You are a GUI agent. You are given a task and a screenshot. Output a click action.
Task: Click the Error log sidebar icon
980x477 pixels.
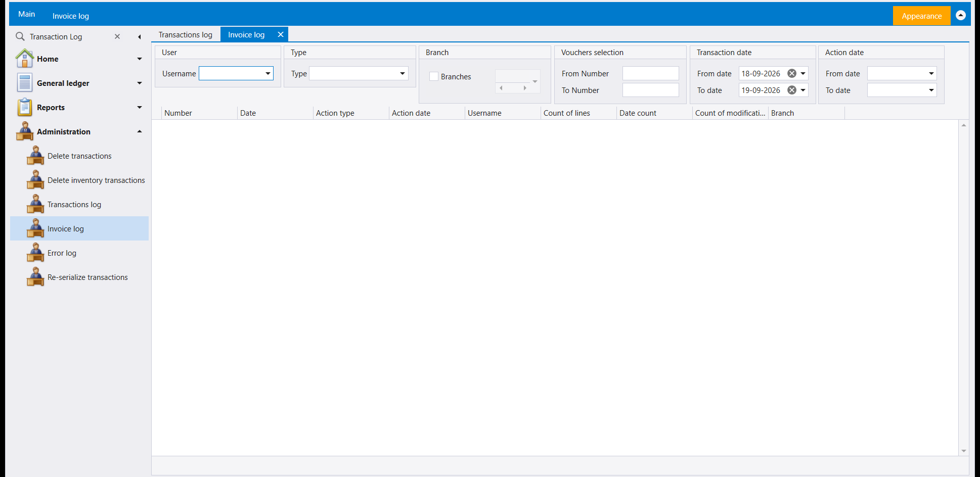pos(35,253)
